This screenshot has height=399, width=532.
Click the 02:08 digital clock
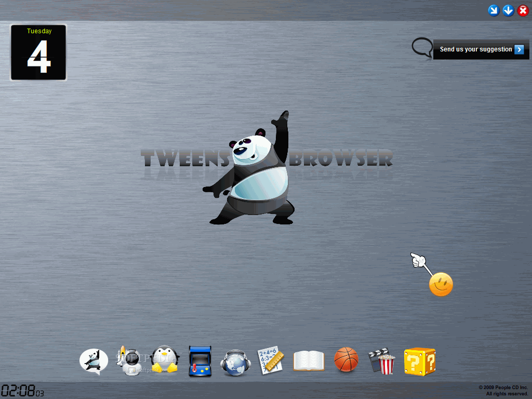(x=22, y=391)
